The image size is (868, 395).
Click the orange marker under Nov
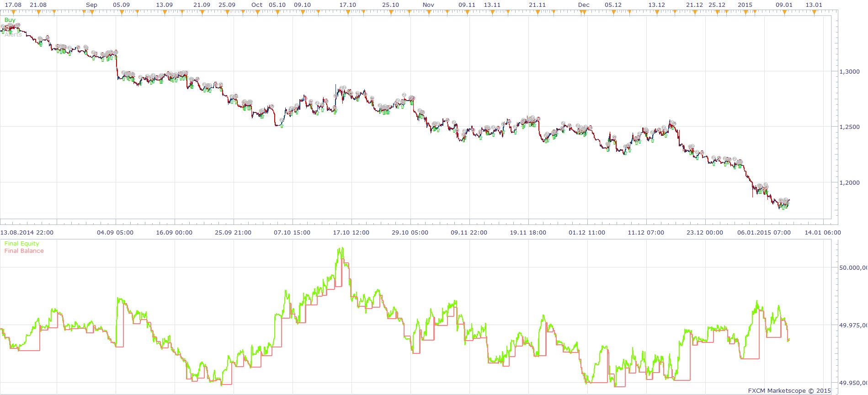[428, 12]
